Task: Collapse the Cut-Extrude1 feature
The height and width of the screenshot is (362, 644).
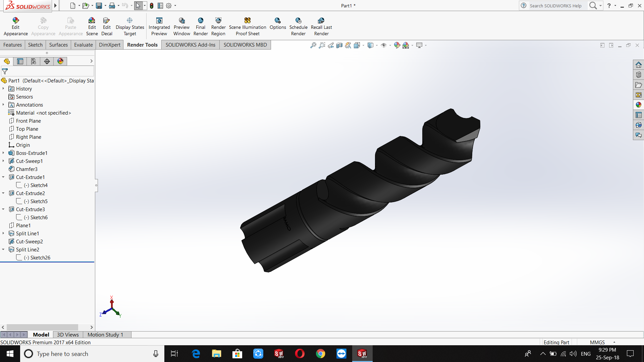Action: [x=3, y=177]
